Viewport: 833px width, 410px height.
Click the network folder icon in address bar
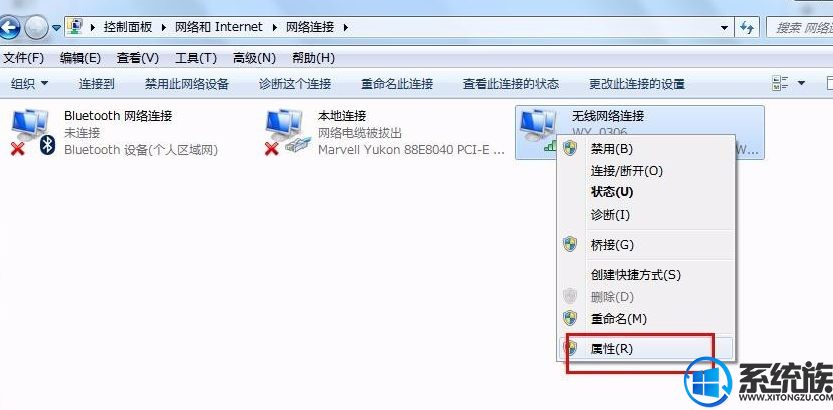point(76,27)
